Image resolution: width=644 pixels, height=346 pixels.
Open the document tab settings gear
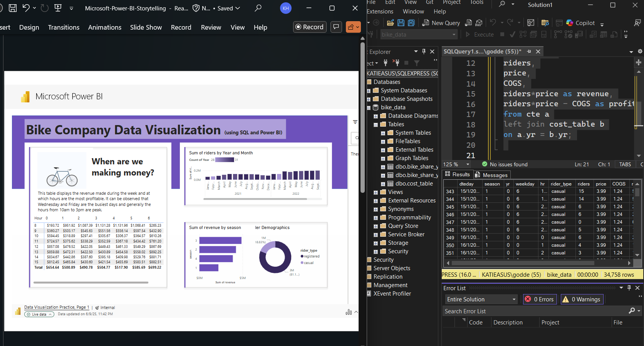click(640, 52)
